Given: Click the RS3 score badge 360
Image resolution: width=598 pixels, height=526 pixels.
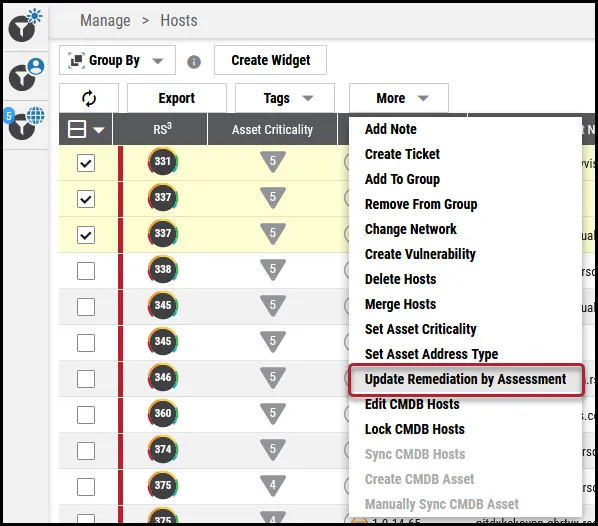Looking at the screenshot, I should coord(163,413).
